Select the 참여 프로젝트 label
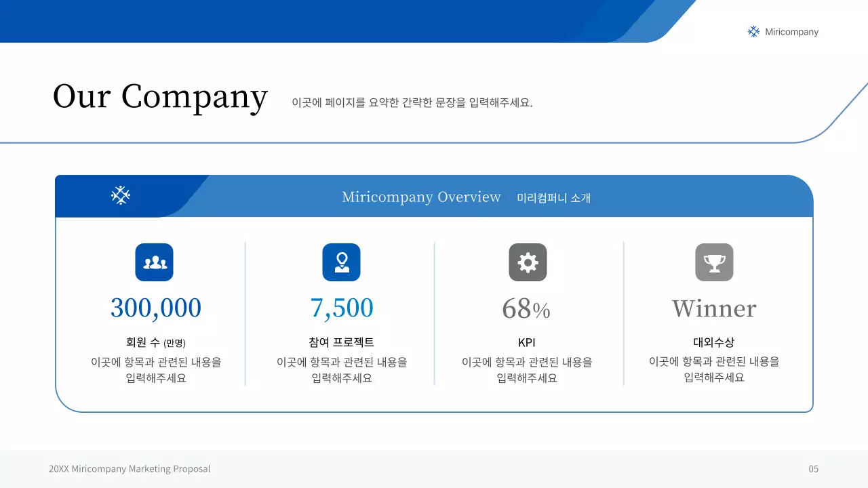868x488 pixels. click(342, 342)
